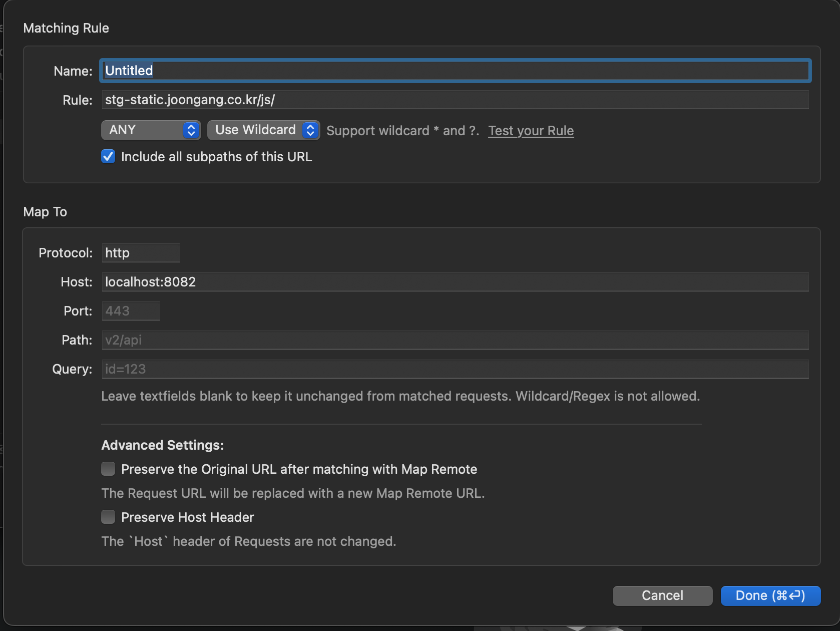840x631 pixels.
Task: Click the blue Done button
Action: [x=770, y=595]
